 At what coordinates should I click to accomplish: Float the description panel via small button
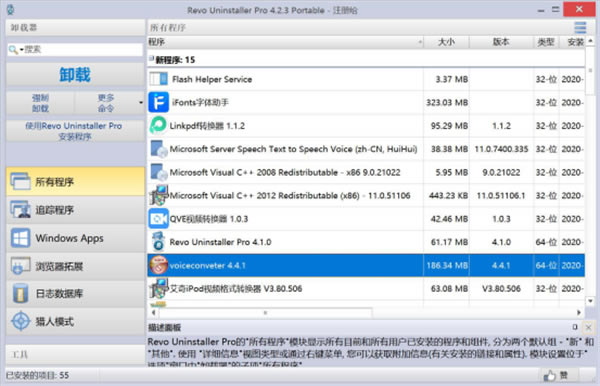coord(575,327)
